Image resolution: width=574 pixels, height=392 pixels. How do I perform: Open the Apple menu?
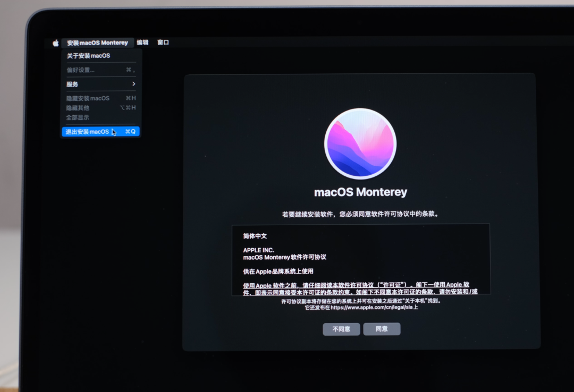[56, 43]
